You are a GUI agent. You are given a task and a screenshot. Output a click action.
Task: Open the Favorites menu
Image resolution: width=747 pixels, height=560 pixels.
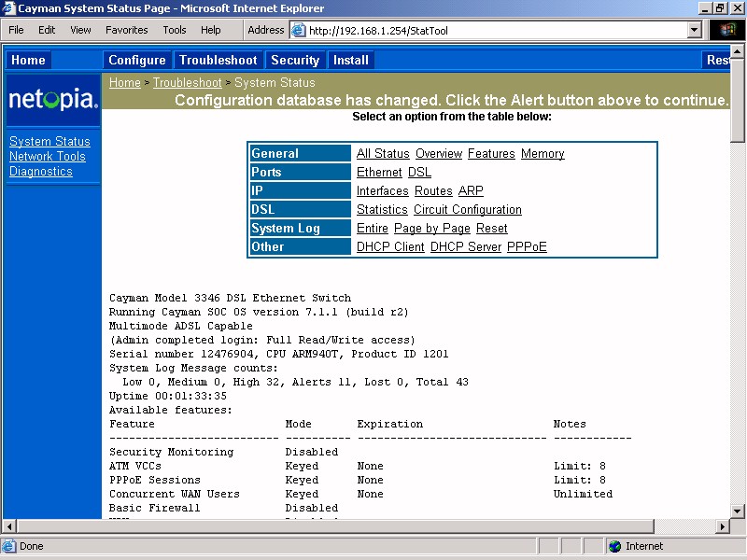click(x=127, y=30)
